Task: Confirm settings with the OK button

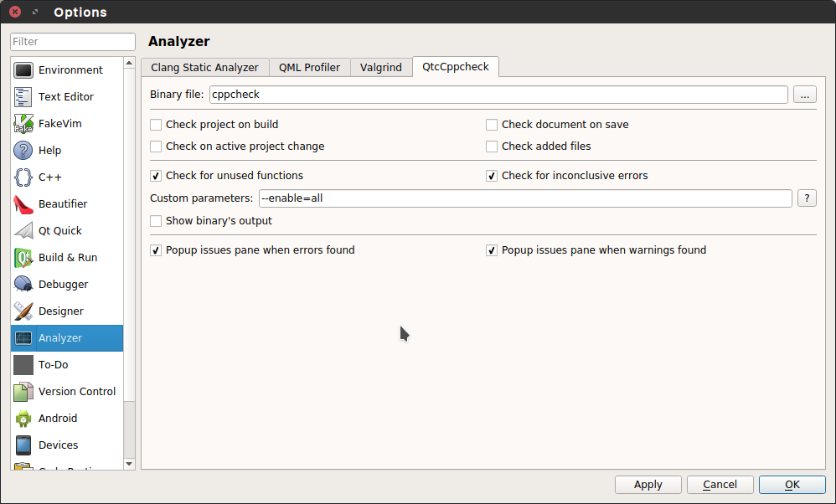Action: (x=792, y=485)
